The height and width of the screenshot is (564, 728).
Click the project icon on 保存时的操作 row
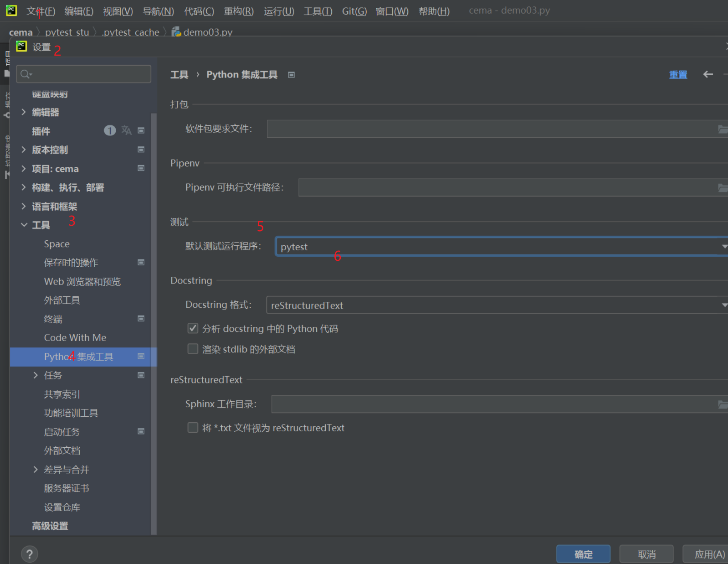click(141, 262)
